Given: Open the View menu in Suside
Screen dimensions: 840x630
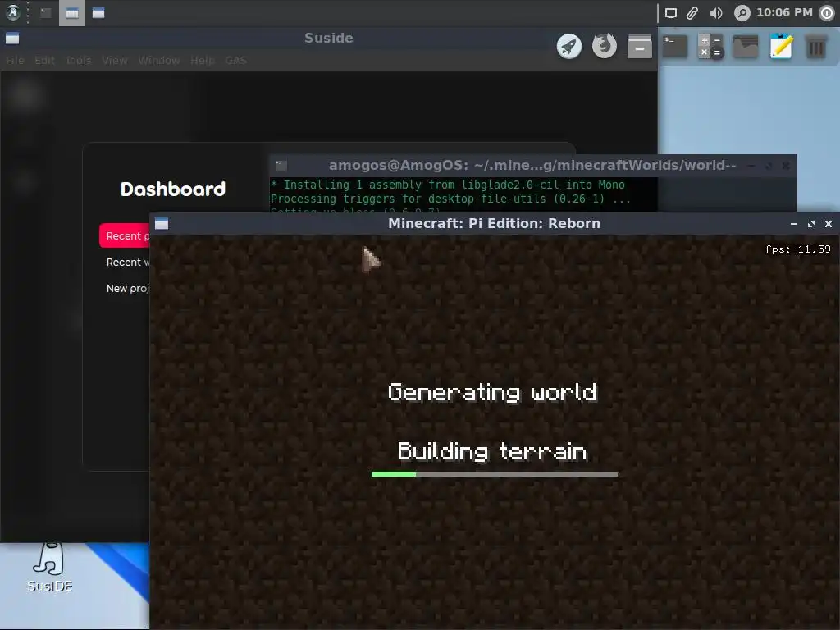Looking at the screenshot, I should [115, 61].
